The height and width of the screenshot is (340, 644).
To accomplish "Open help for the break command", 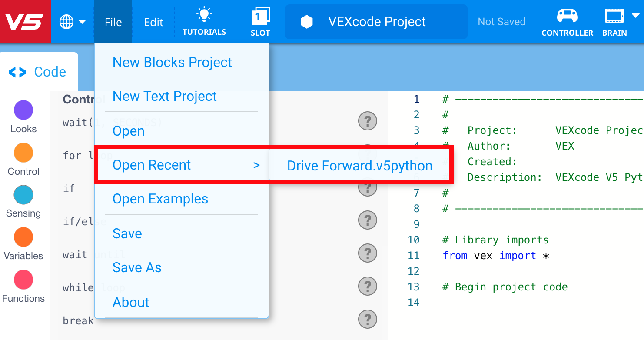I will pyautogui.click(x=367, y=320).
